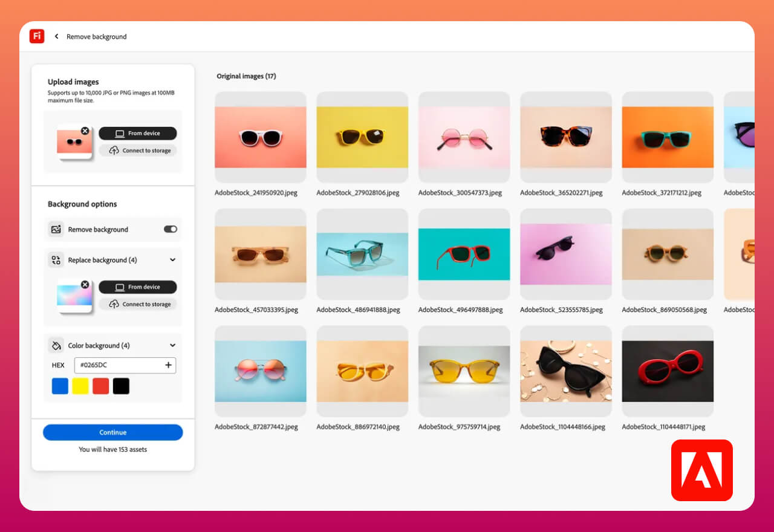This screenshot has height=532, width=774.
Task: Click From device under Replace background
Action: 138,287
